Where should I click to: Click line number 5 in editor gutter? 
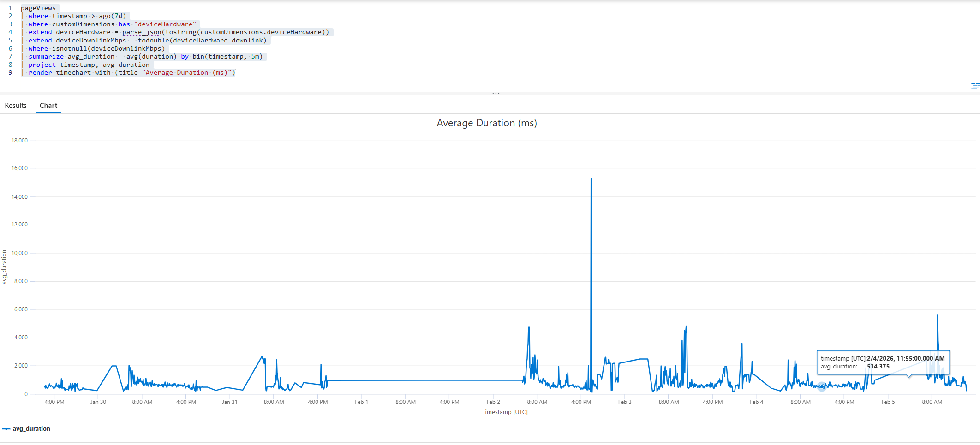[10, 41]
